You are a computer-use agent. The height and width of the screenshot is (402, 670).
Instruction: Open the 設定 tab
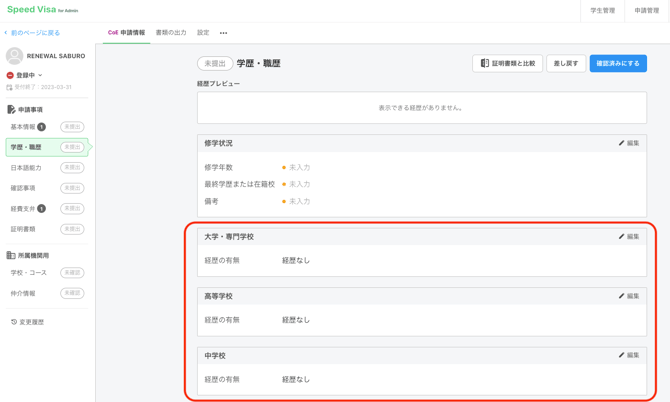[x=203, y=32]
